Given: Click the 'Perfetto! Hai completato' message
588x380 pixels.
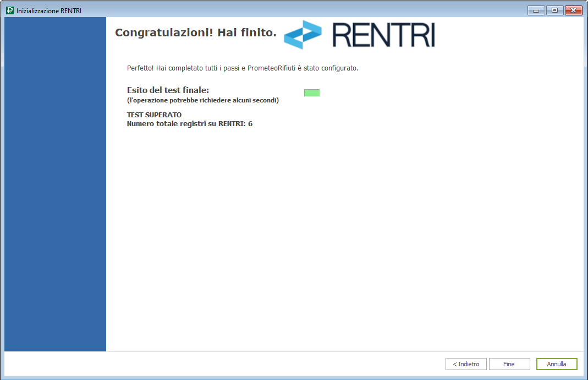Looking at the screenshot, I should 242,68.
